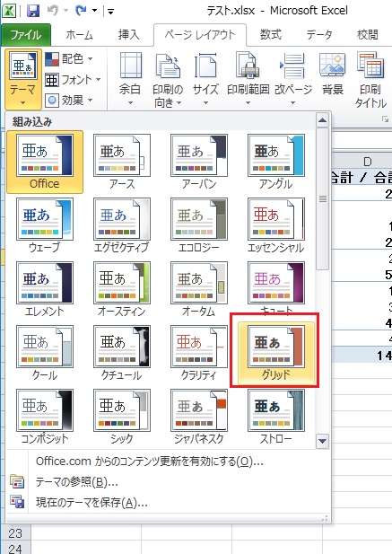392x554 pixels.
Task: Select the ページ レイアウト tab
Action: [200, 35]
